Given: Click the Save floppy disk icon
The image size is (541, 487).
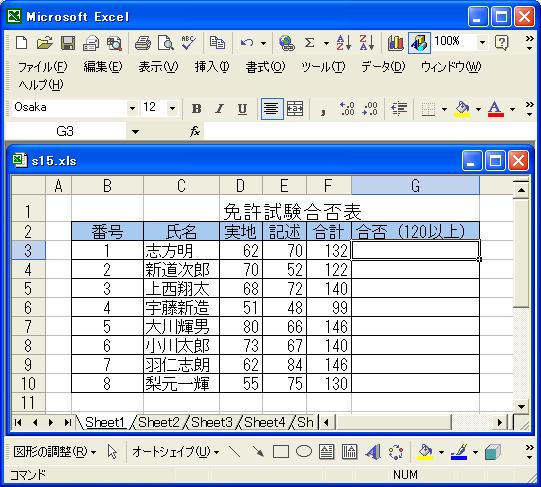Looking at the screenshot, I should [68, 43].
